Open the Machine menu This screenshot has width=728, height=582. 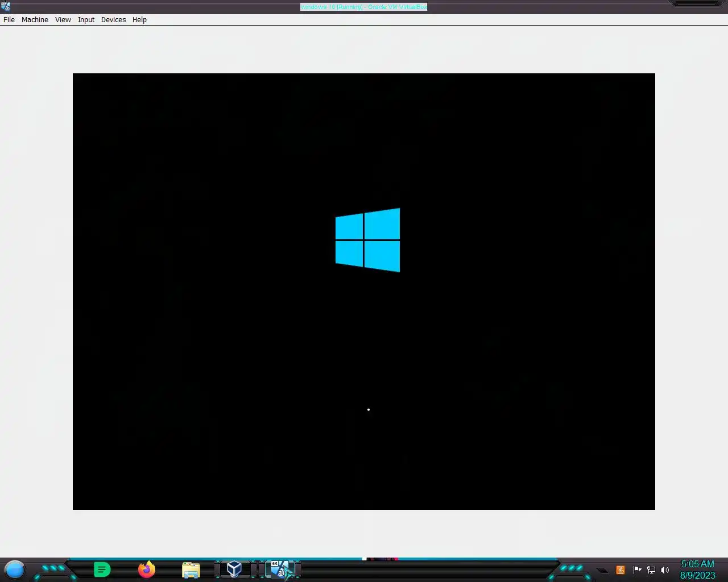pyautogui.click(x=35, y=19)
